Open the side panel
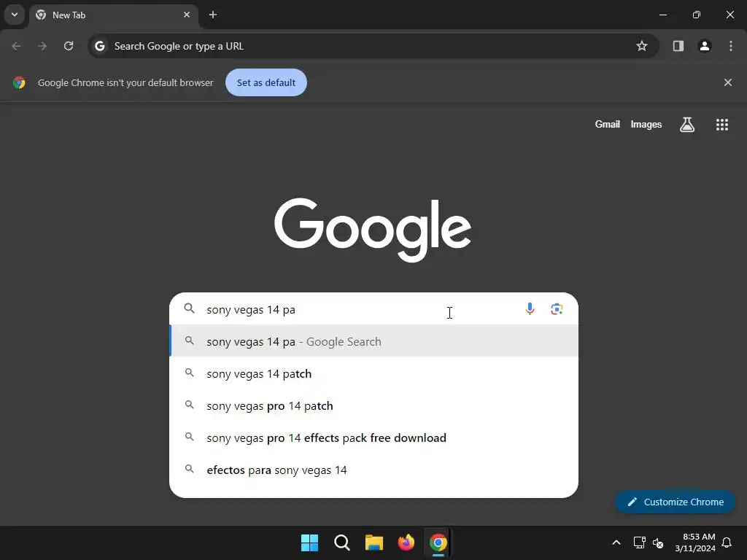The width and height of the screenshot is (747, 560). tap(678, 46)
